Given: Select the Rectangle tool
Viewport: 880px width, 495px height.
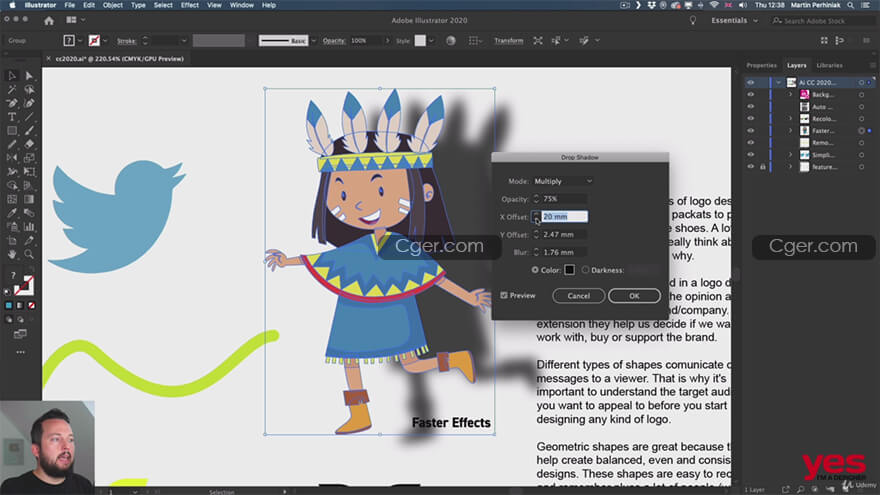Looking at the screenshot, I should click(12, 131).
